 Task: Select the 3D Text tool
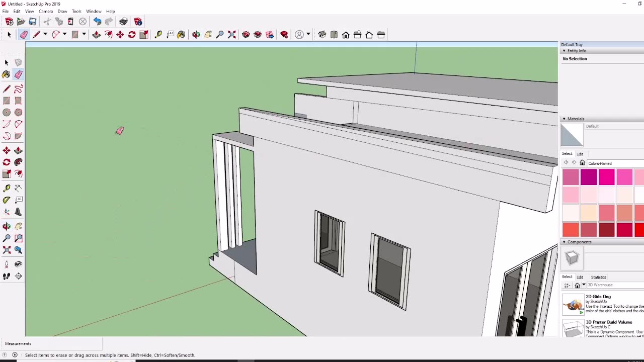[18, 212]
